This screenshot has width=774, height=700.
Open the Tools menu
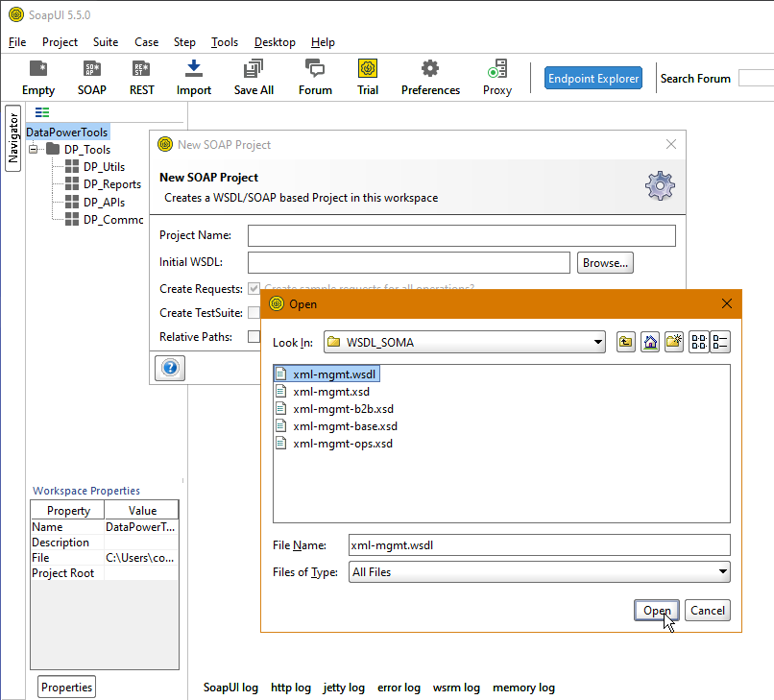coord(225,42)
